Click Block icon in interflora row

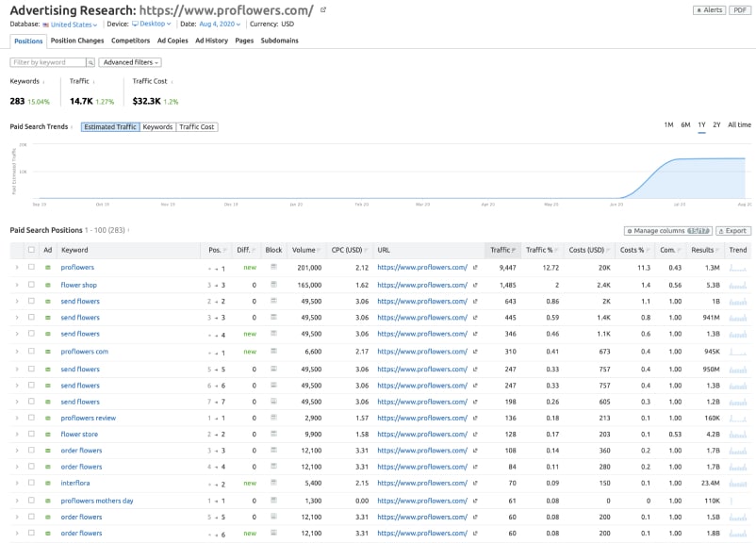(x=274, y=483)
